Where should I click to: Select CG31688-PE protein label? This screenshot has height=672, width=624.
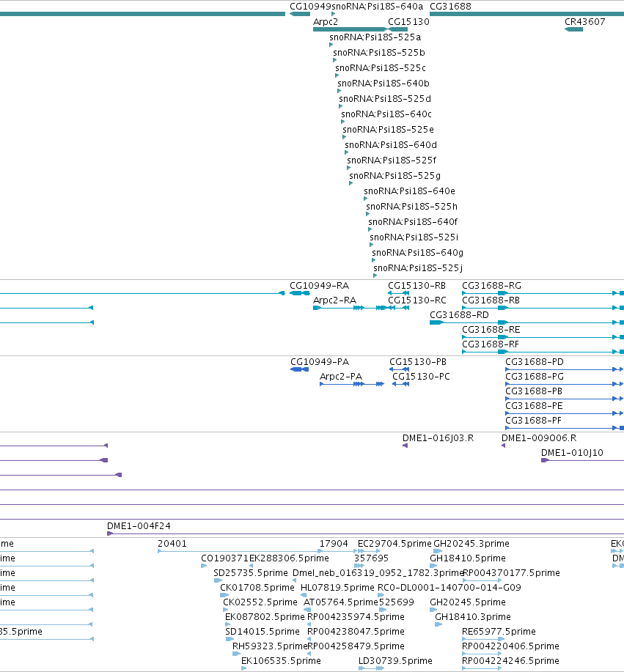tap(534, 406)
